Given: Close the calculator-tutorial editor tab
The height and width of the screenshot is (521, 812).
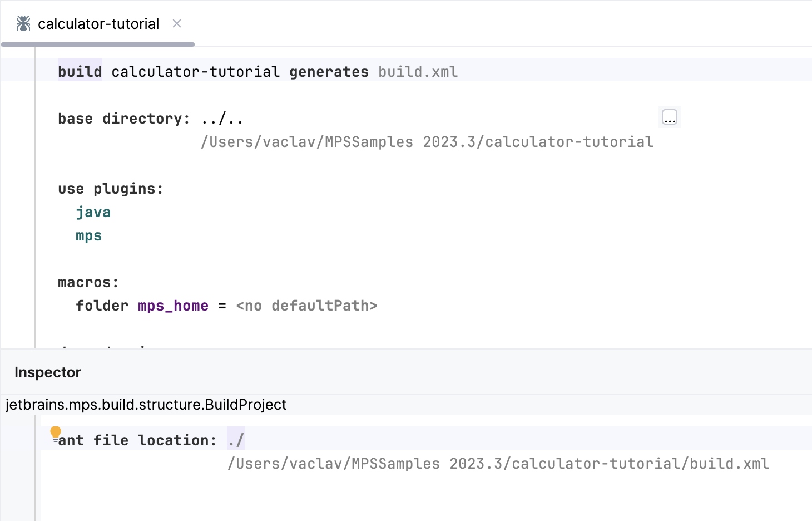Looking at the screenshot, I should [x=176, y=24].
